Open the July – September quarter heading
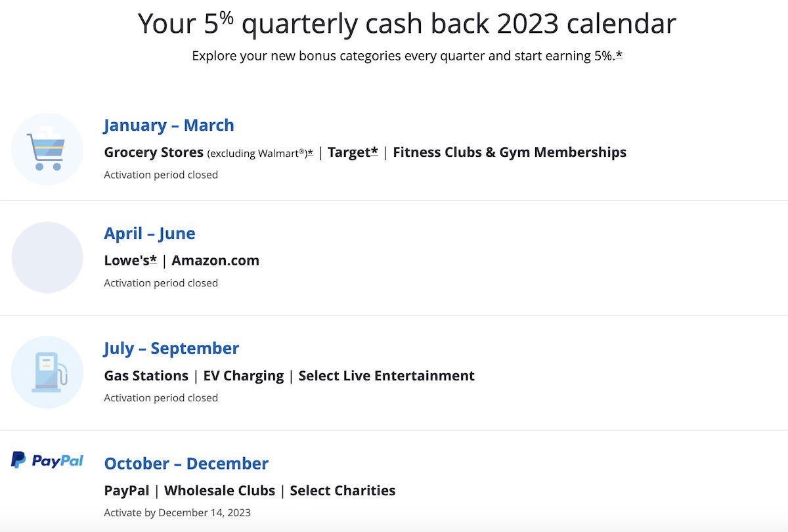 171,348
